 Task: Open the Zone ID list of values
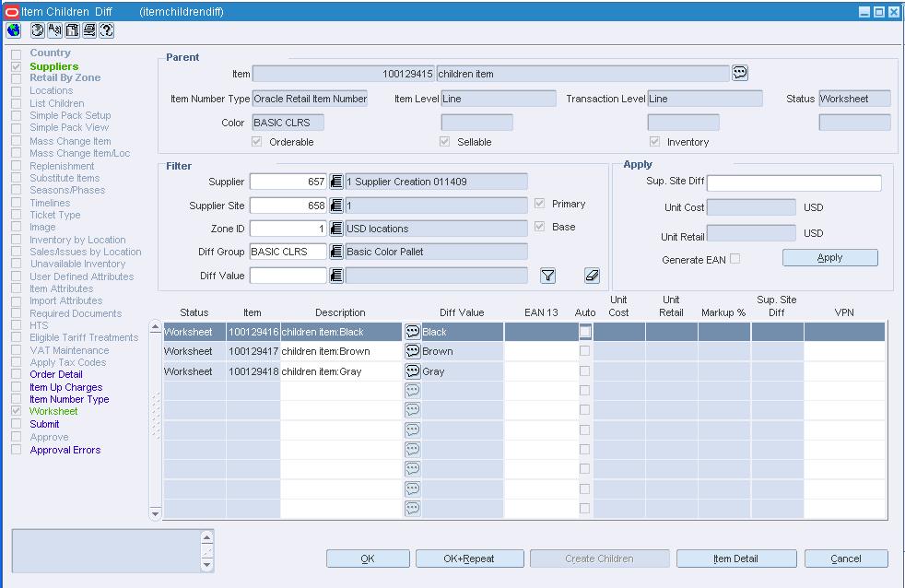point(336,229)
